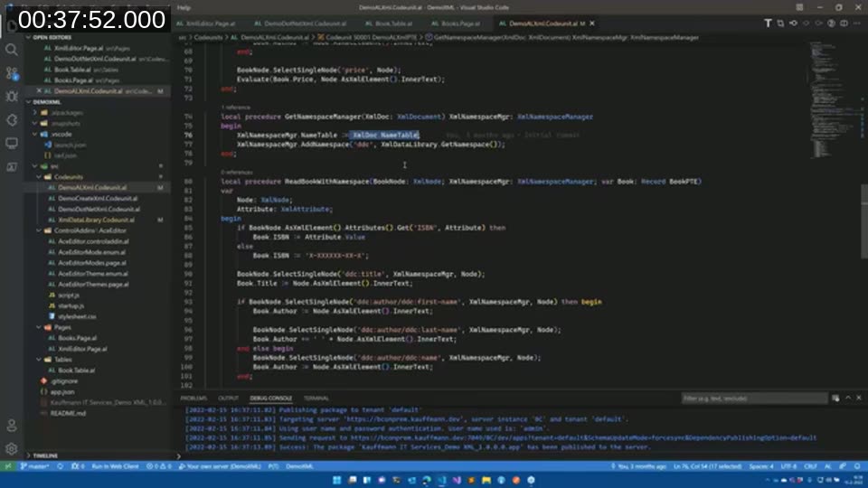Open the Extensions view

(x=12, y=119)
